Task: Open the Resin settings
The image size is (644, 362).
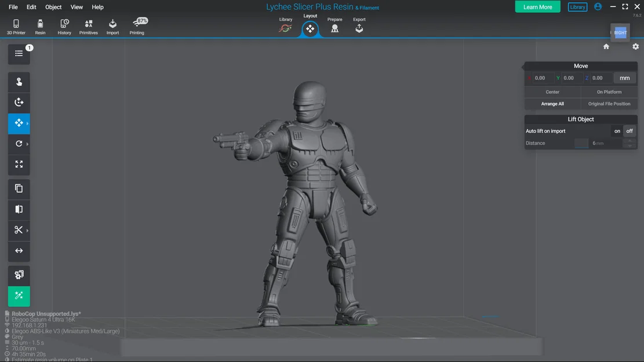Action: [x=40, y=27]
